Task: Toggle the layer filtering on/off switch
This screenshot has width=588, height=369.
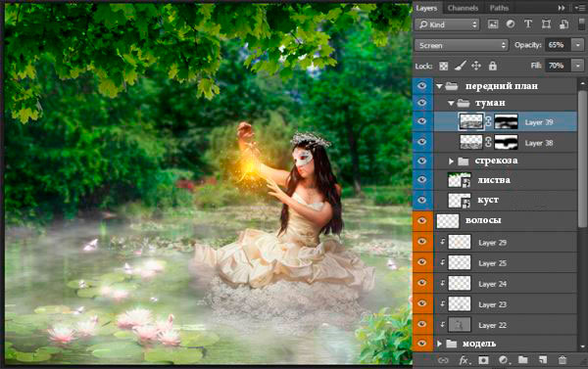Action: pos(581,24)
